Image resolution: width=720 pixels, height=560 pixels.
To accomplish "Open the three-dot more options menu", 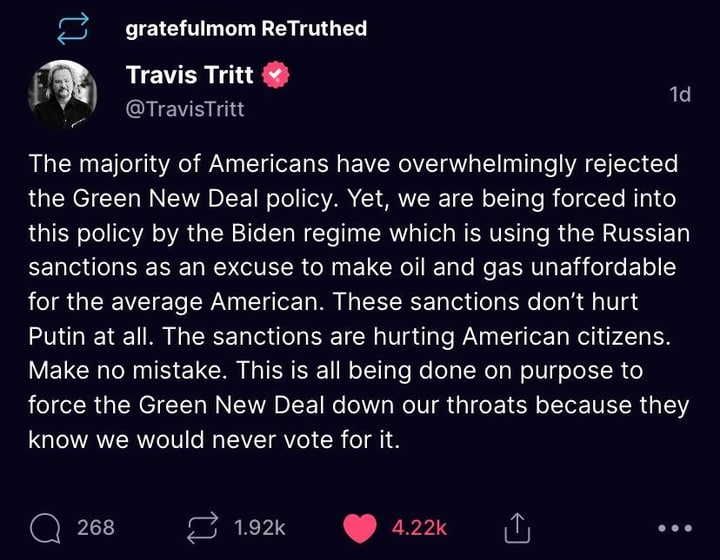I will tap(675, 527).
